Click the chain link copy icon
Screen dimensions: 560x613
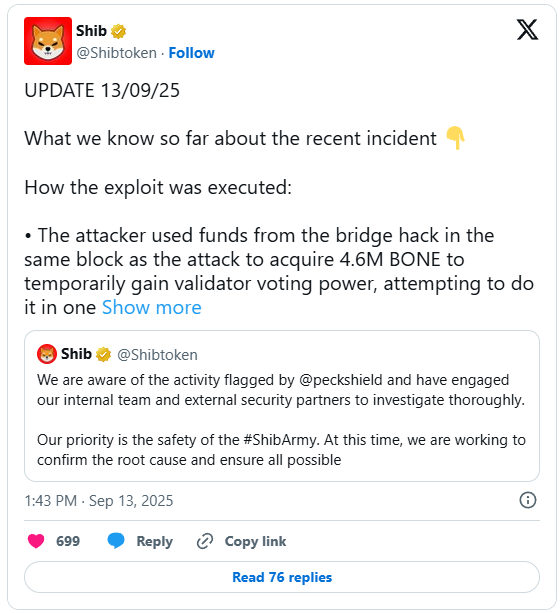[205, 541]
